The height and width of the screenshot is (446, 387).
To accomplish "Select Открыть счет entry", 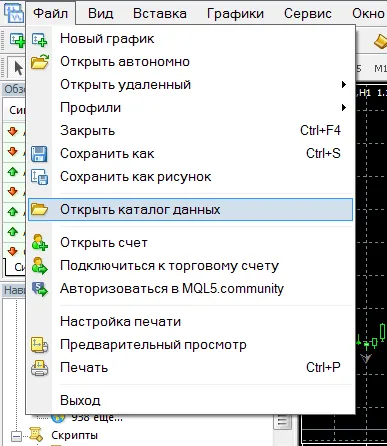I will [190, 243].
